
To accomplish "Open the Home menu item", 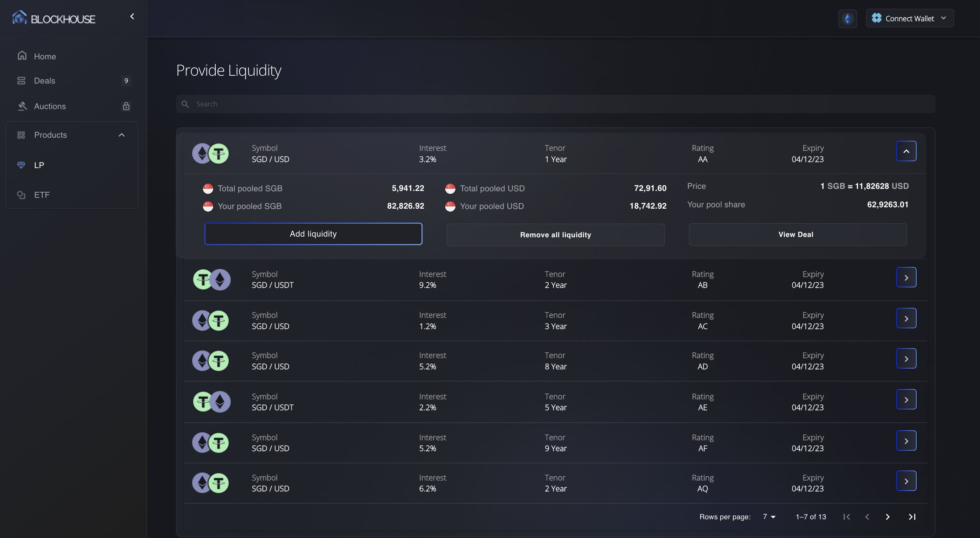I will coord(45,56).
